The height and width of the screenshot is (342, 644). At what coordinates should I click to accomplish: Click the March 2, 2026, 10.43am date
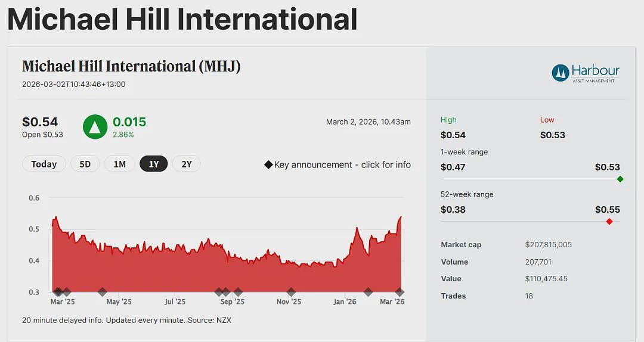(x=369, y=122)
